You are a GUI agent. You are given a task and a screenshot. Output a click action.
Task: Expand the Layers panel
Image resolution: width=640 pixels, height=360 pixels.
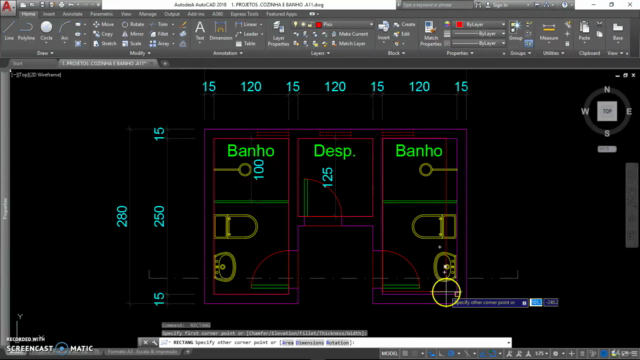click(x=320, y=53)
